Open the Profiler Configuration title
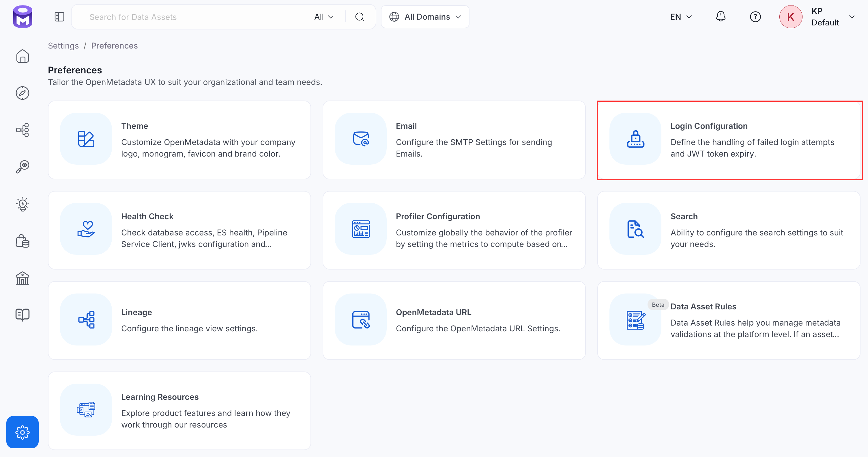The width and height of the screenshot is (868, 457). (x=438, y=216)
